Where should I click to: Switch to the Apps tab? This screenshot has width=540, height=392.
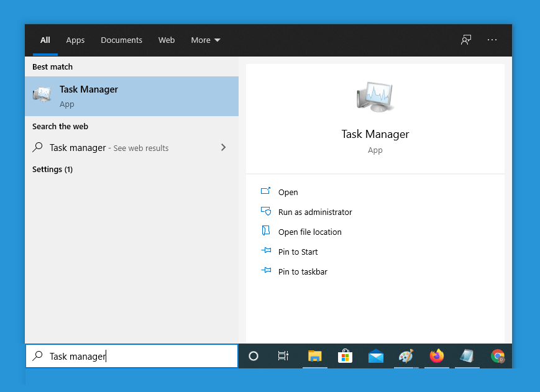click(x=75, y=40)
